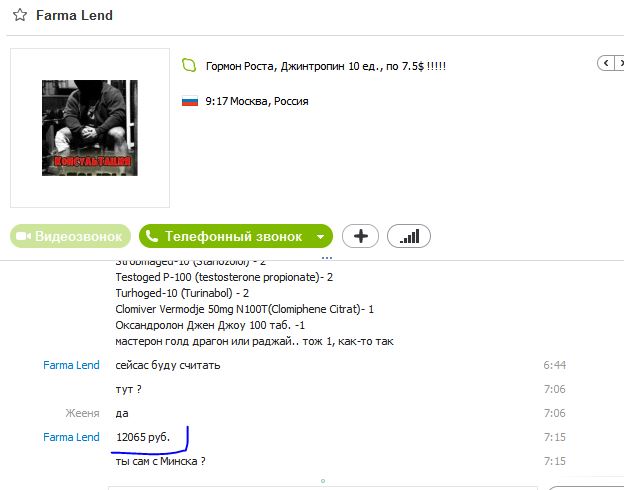Click the Clomiver Vermodje order line

pyautogui.click(x=244, y=309)
